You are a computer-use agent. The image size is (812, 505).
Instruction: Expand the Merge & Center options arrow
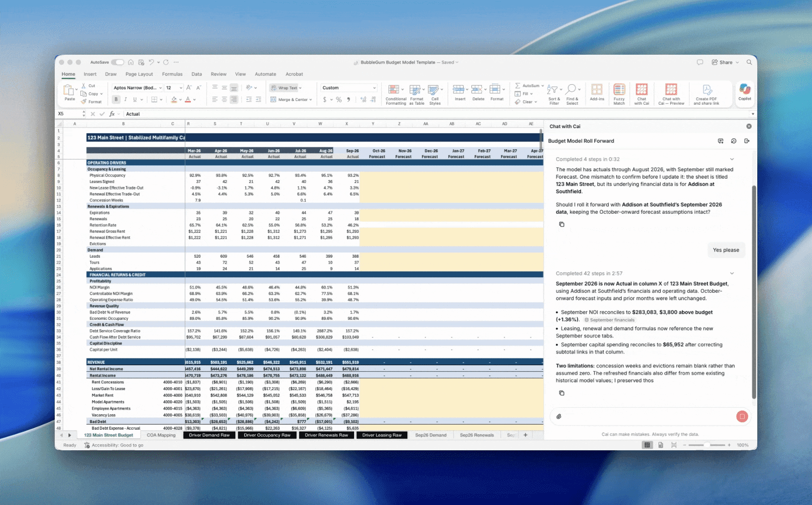(311, 100)
